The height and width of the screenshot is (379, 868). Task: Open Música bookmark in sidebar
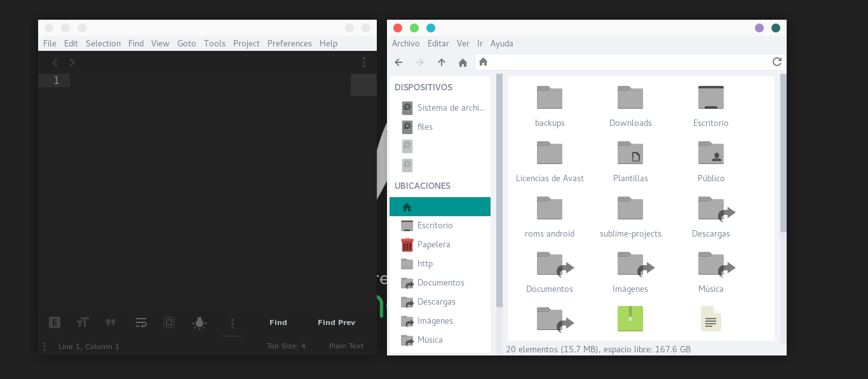click(440, 340)
